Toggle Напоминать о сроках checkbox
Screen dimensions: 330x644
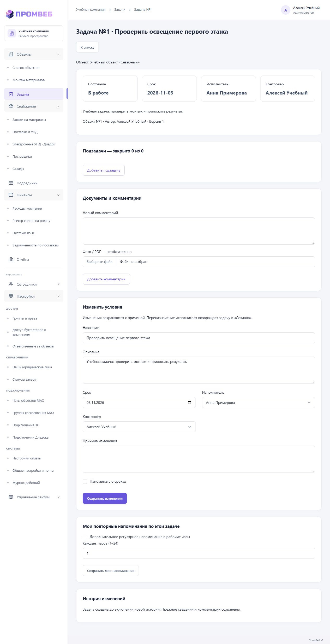tap(85, 482)
